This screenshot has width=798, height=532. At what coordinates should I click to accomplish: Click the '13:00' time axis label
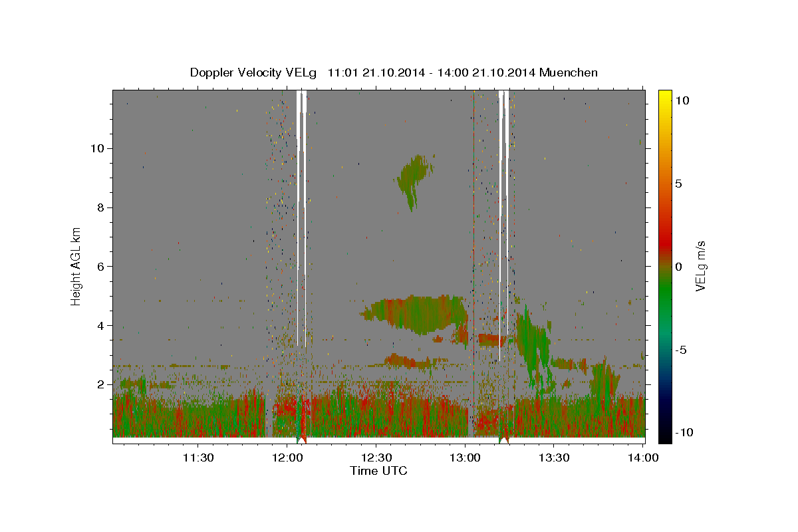pyautogui.click(x=465, y=458)
